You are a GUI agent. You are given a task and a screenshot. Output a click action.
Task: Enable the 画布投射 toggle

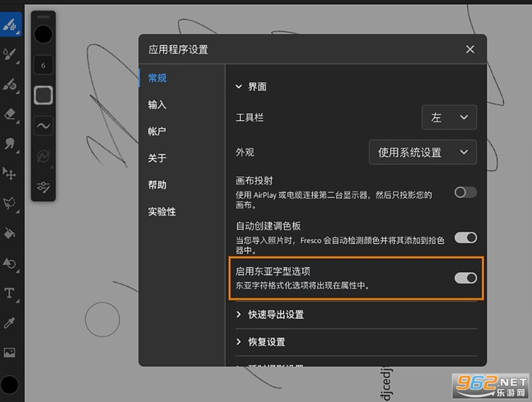[466, 192]
